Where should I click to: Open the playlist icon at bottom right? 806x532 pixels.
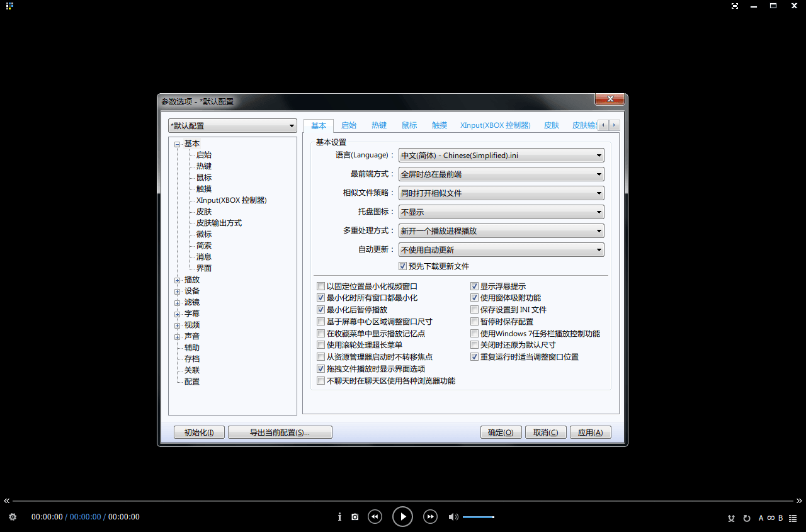pos(792,518)
